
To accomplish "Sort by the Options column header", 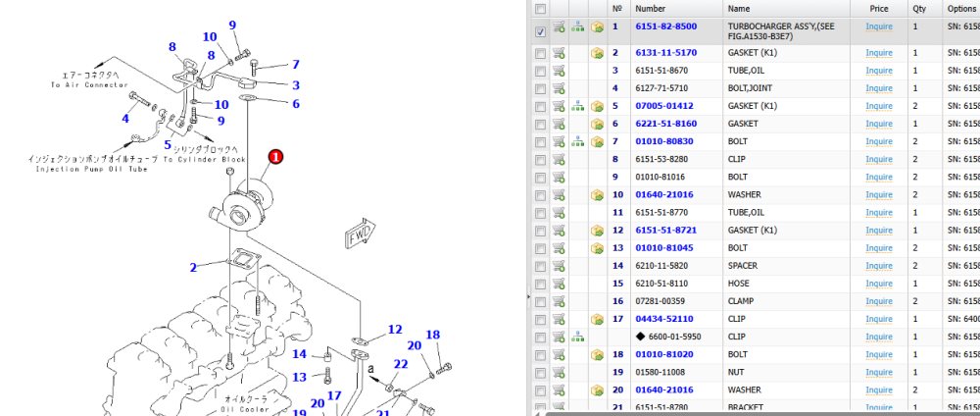I will (961, 9).
